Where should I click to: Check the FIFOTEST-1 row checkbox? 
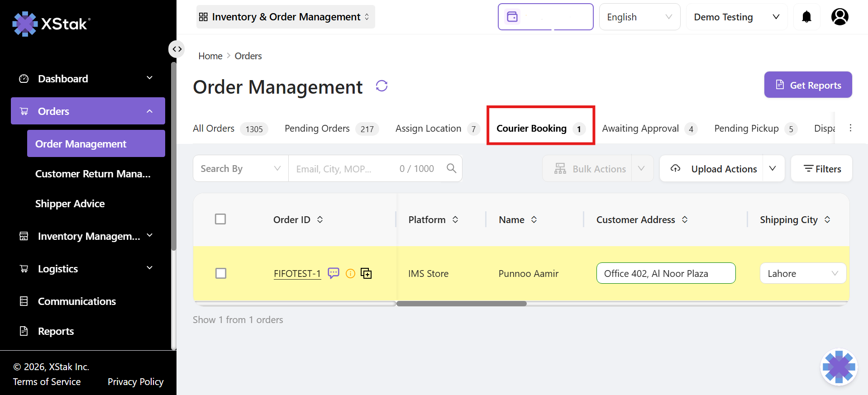(221, 273)
